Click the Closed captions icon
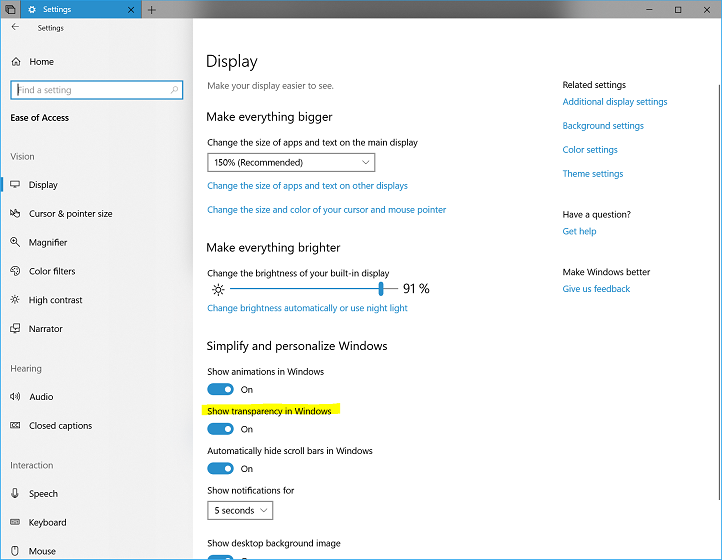 click(15, 425)
